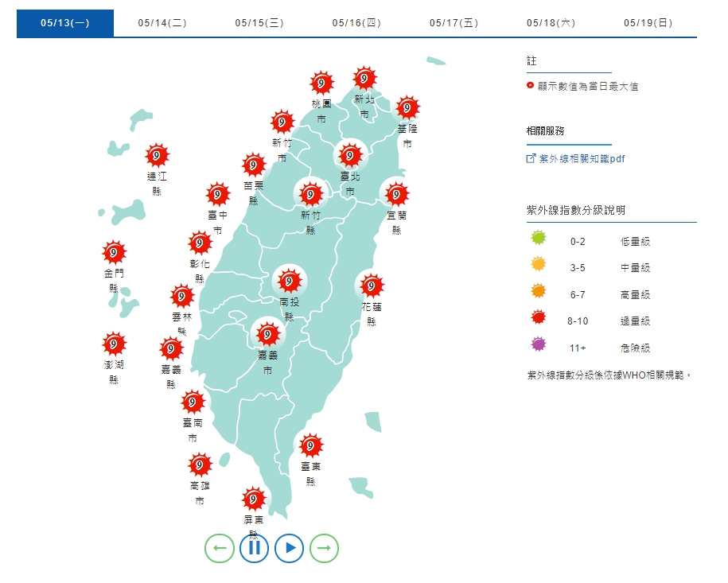Select the 臺東縣 UV index icon

[x=310, y=445]
